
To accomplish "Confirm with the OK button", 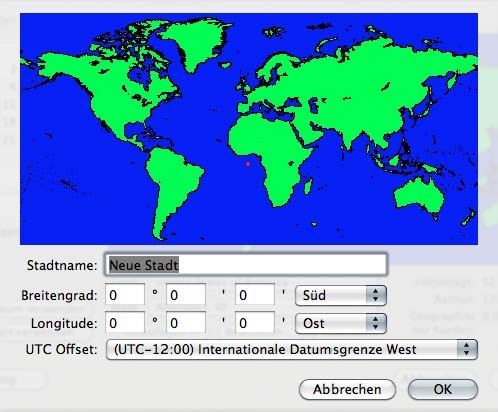I will coord(443,389).
